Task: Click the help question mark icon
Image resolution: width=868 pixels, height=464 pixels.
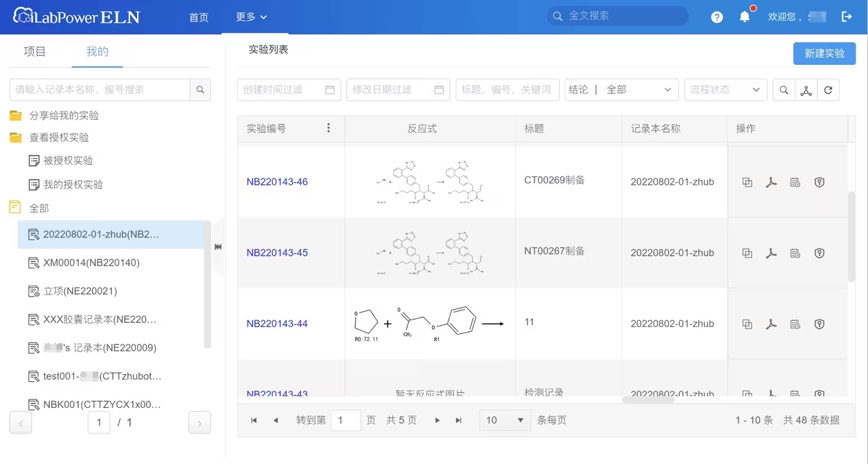Action: tap(716, 17)
